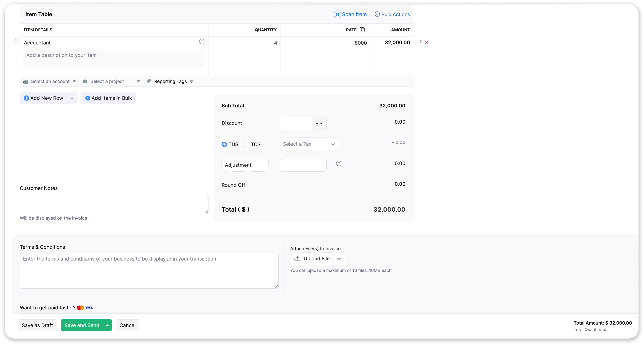
Task: Click the rate settings icon beside RATE
Action: tap(362, 30)
